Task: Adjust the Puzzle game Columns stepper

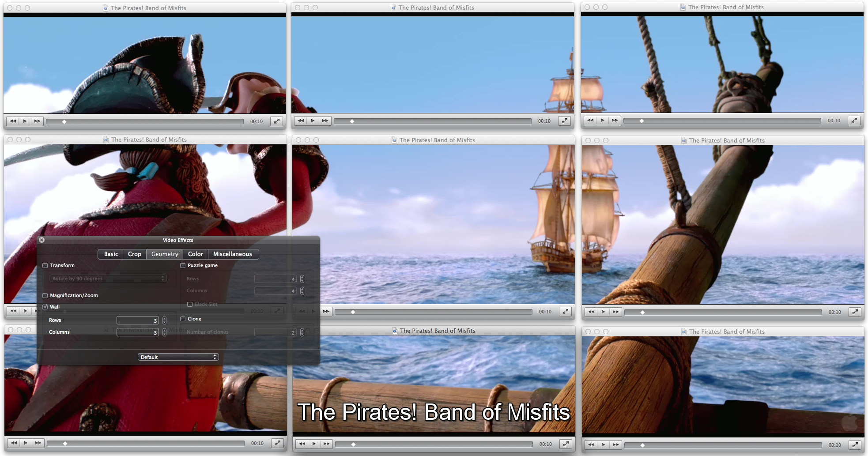Action: pyautogui.click(x=302, y=291)
